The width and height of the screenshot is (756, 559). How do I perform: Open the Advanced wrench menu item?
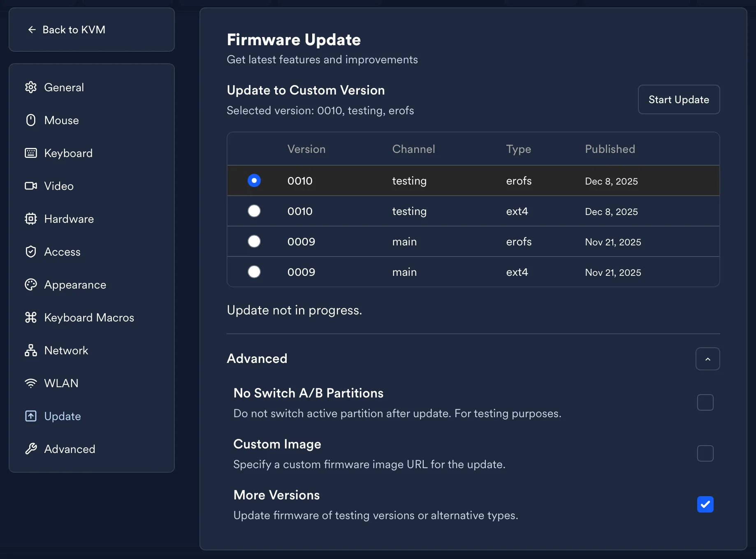pyautogui.click(x=69, y=449)
